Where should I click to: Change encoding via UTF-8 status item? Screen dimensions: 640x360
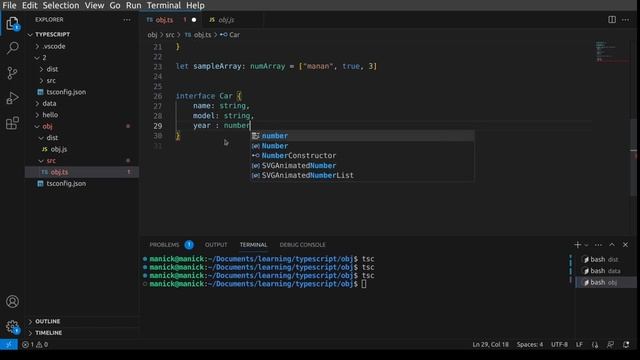tap(559, 344)
